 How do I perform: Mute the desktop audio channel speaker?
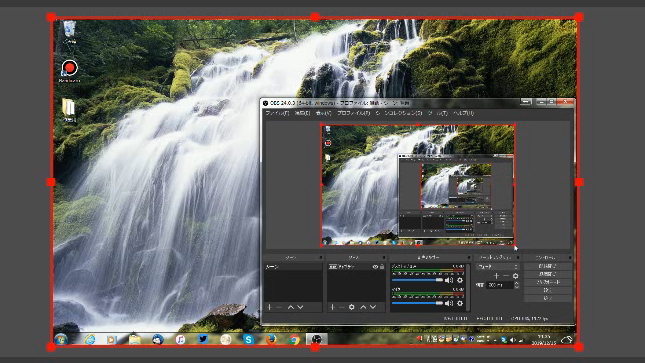tap(449, 280)
